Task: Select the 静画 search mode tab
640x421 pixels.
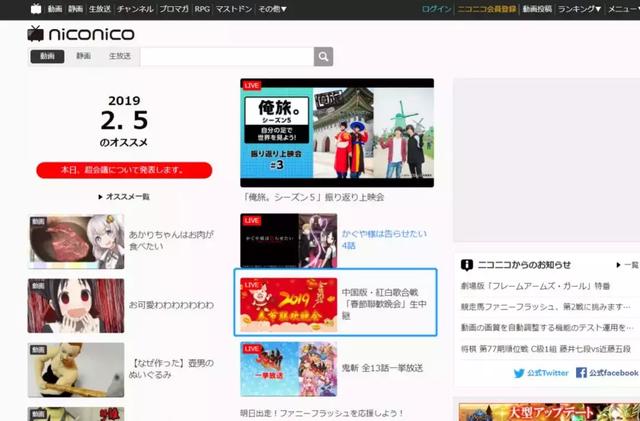Action: (x=83, y=56)
